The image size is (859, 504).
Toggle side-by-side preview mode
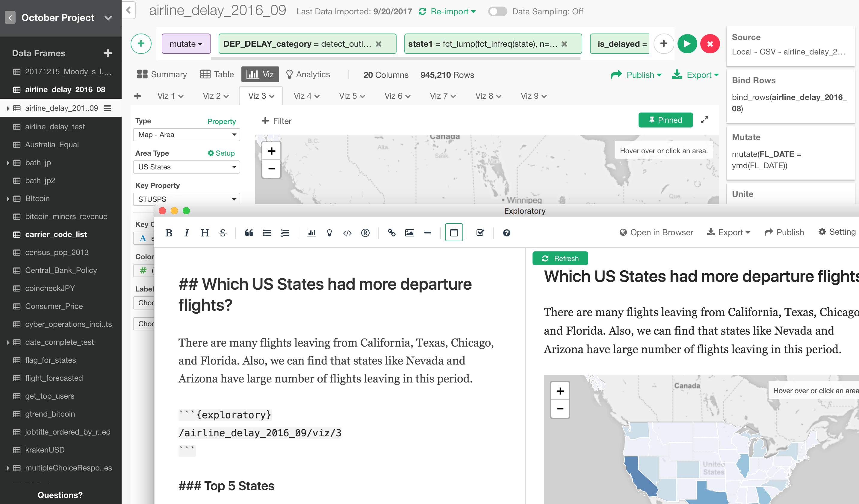click(x=454, y=233)
